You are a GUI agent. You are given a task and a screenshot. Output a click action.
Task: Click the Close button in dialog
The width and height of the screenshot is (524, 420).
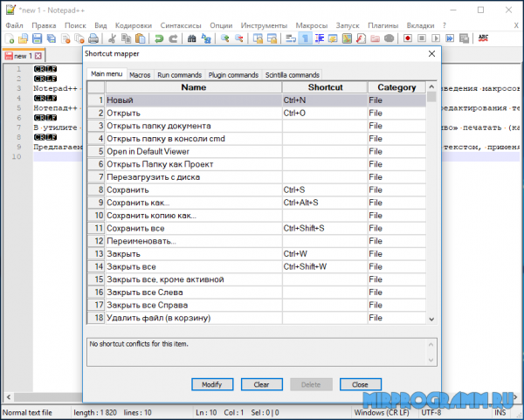[x=360, y=384]
